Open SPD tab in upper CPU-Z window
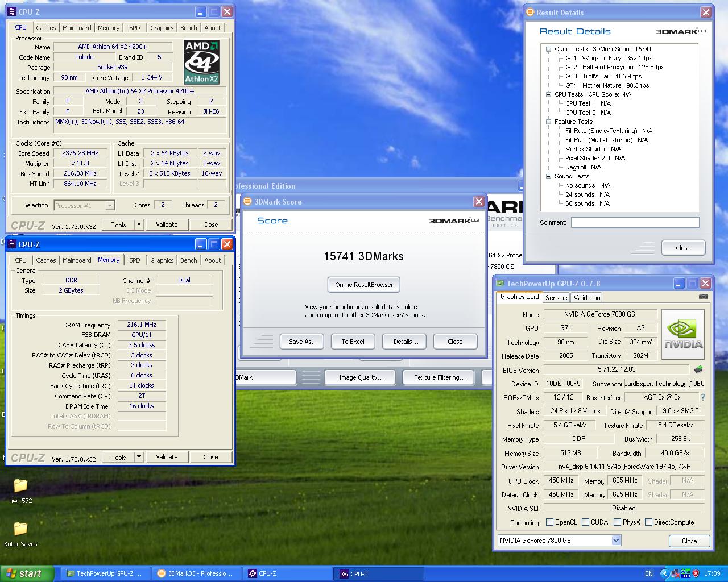 pyautogui.click(x=135, y=28)
